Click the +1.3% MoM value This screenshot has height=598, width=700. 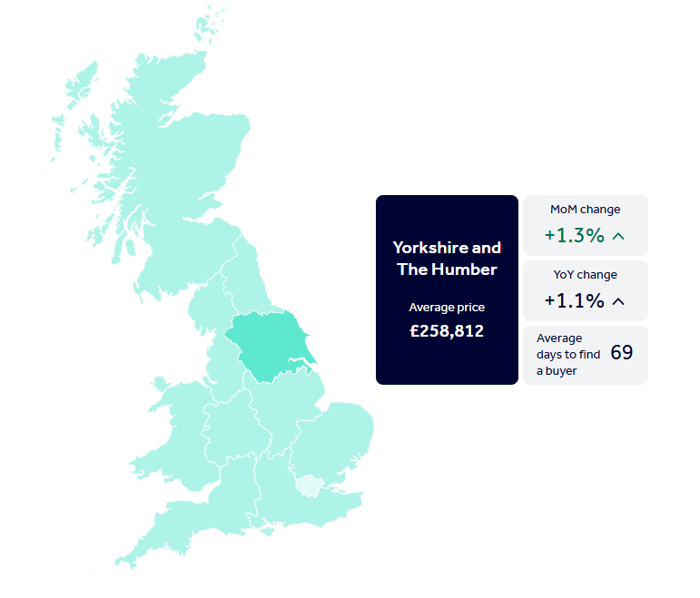(574, 236)
